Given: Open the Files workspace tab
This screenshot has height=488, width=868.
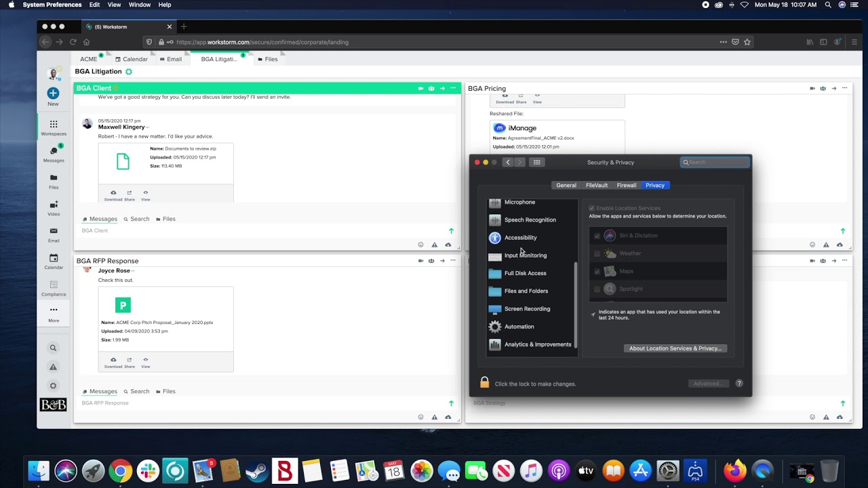Looking at the screenshot, I should (267, 59).
